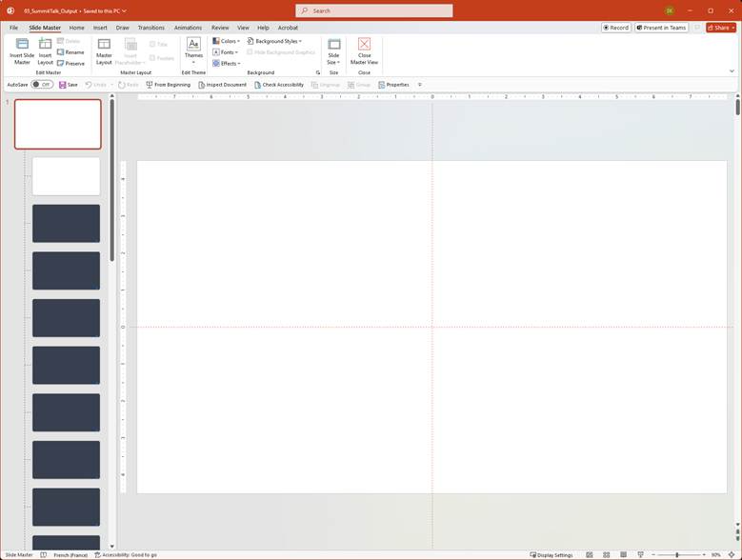Switch to Slide Sorter view
This screenshot has width=742, height=560.
coord(606,555)
